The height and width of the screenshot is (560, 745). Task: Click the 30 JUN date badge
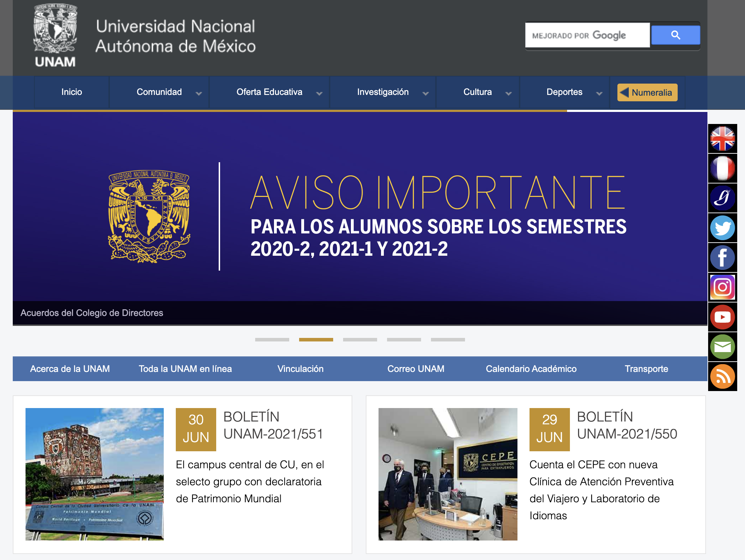(x=196, y=429)
